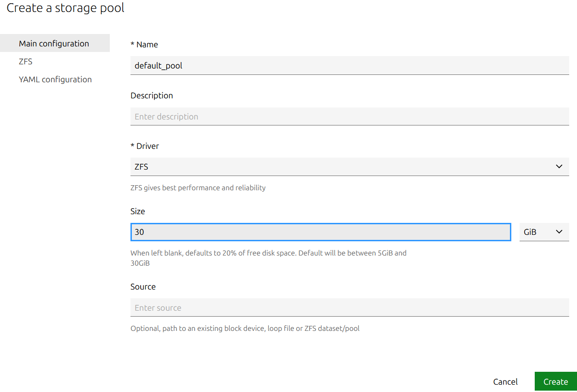The height and width of the screenshot is (392, 577).
Task: Click the ZFS performance help text
Action: [x=198, y=187]
